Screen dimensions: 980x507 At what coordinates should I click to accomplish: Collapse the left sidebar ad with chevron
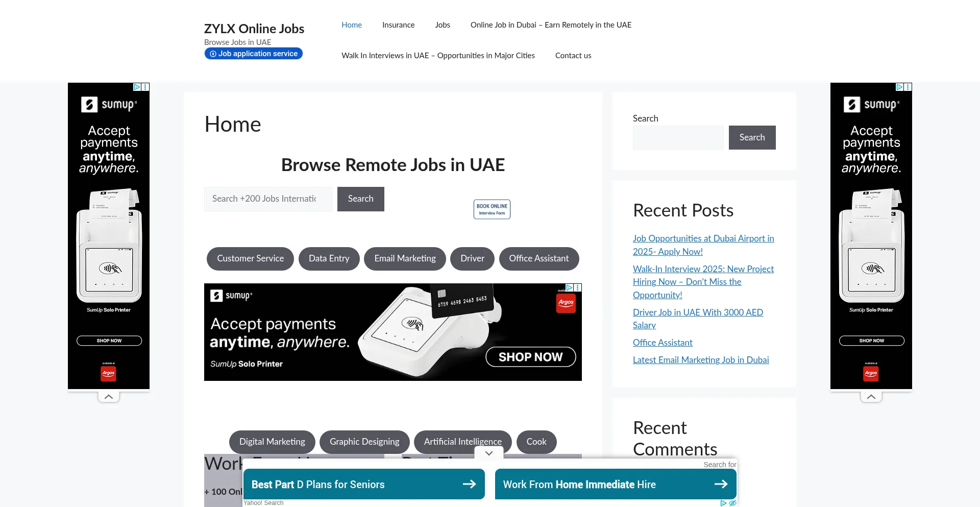pyautogui.click(x=109, y=397)
